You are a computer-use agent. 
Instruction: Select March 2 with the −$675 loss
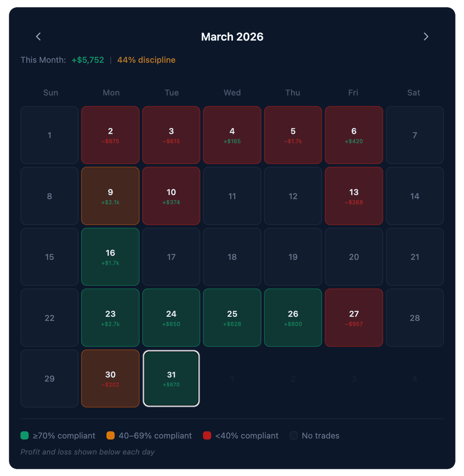coord(110,135)
